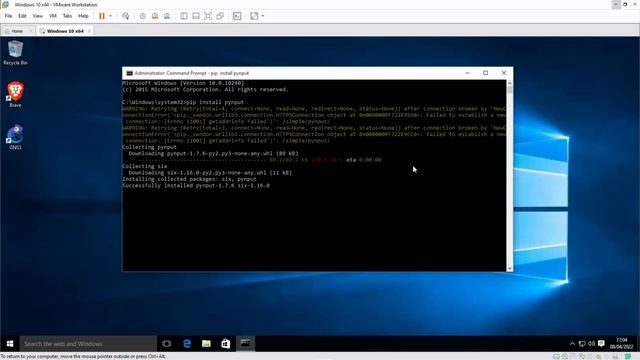Click the Recycle Bin desktop icon

click(x=16, y=53)
